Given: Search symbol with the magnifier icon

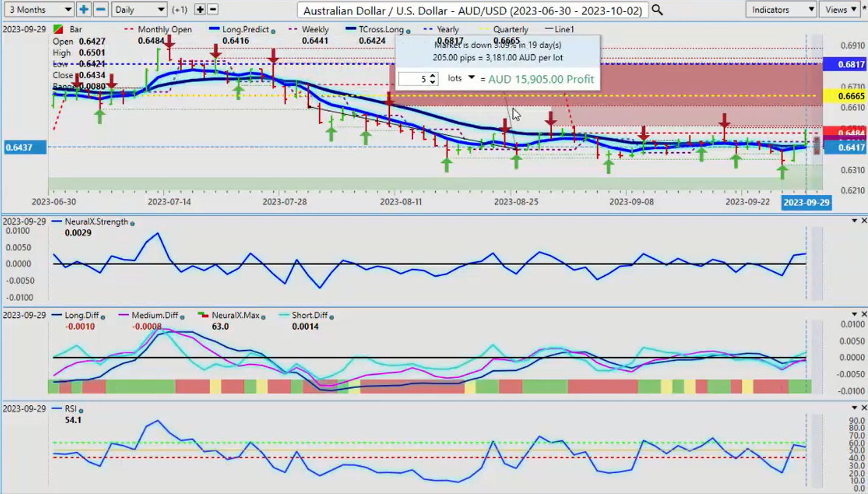Looking at the screenshot, I should click(657, 10).
